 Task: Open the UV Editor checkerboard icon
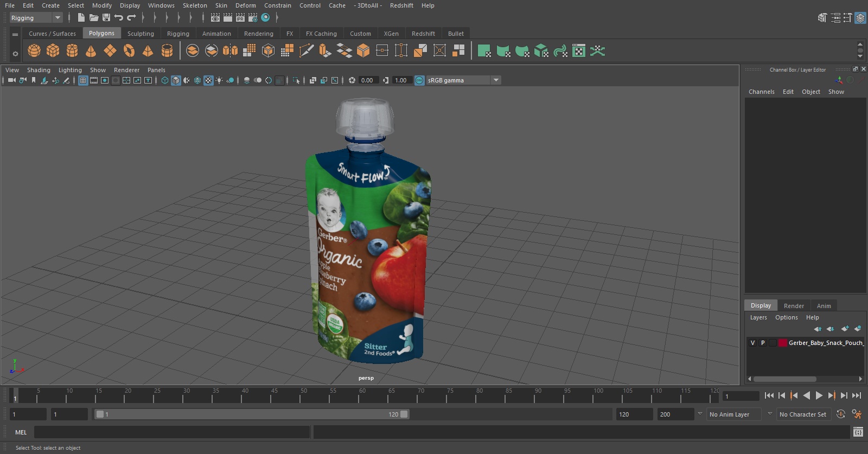point(579,51)
